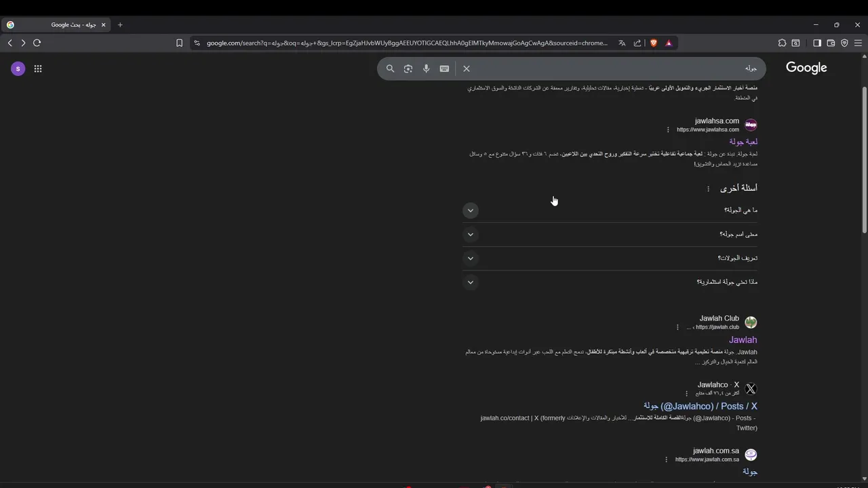Open the extensions puzzle icon
This screenshot has height=488, width=868.
782,43
